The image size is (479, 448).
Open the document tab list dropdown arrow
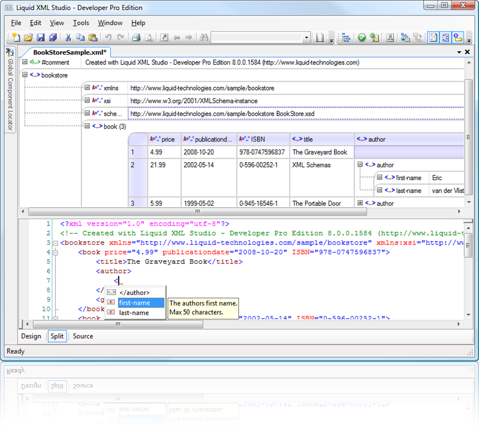(x=459, y=52)
